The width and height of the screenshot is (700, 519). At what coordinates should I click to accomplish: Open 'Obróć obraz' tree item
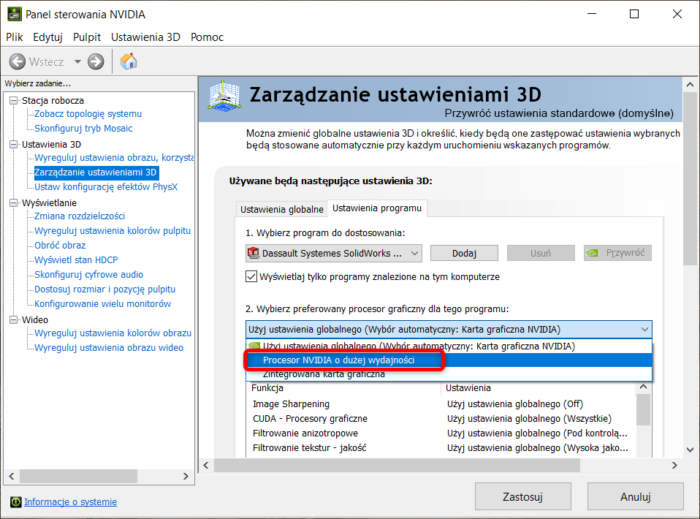pyautogui.click(x=60, y=245)
